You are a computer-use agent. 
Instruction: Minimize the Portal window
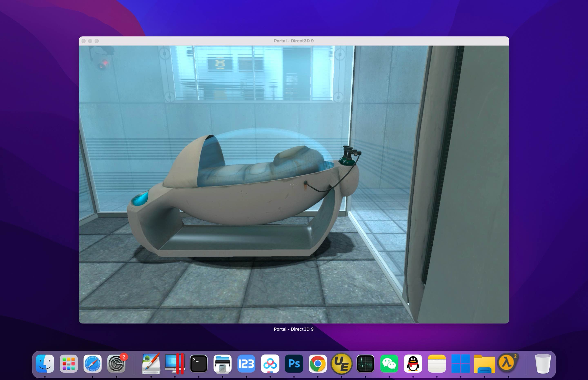pos(90,41)
